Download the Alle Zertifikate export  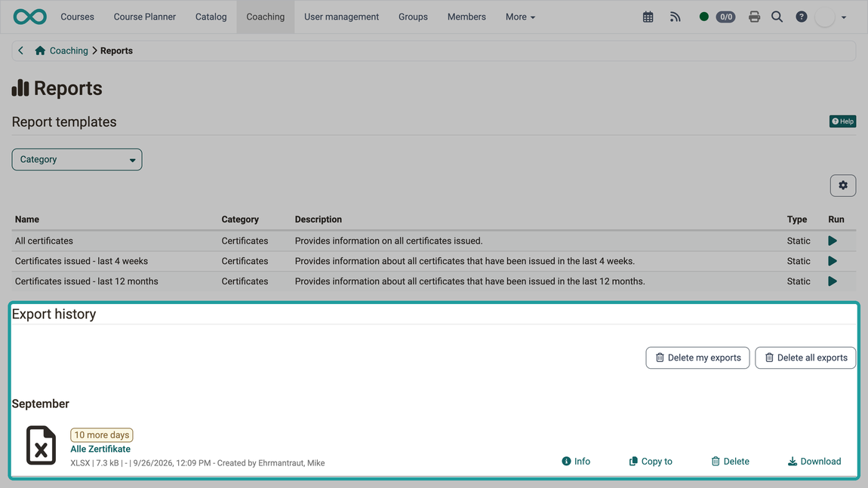[x=814, y=462]
